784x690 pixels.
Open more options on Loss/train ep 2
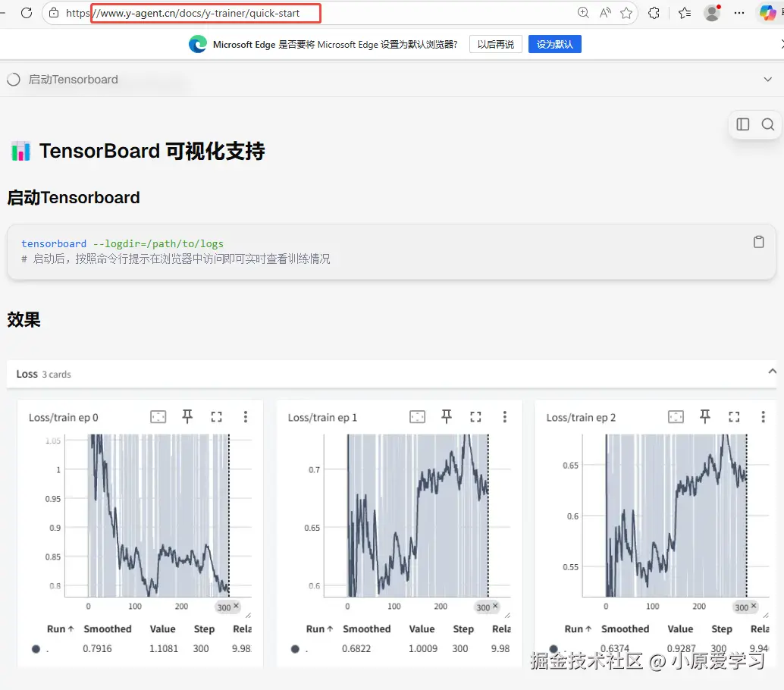(x=763, y=416)
